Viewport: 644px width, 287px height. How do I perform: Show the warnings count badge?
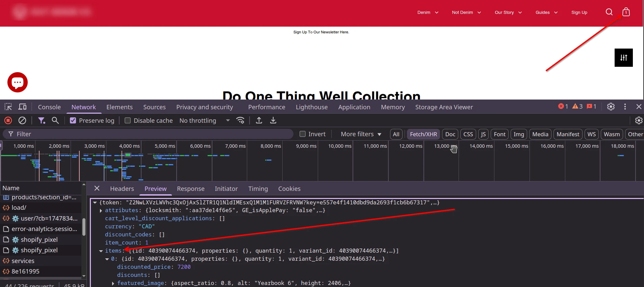point(577,107)
